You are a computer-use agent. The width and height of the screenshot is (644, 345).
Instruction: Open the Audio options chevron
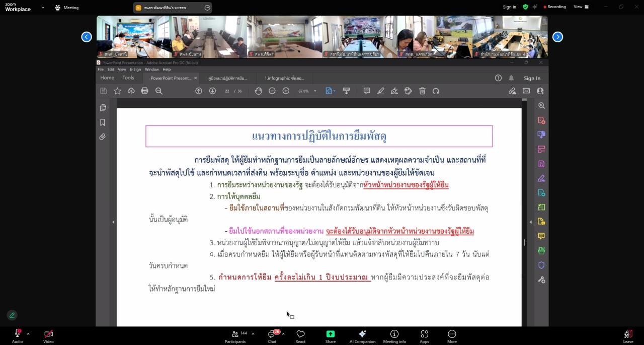point(28,333)
